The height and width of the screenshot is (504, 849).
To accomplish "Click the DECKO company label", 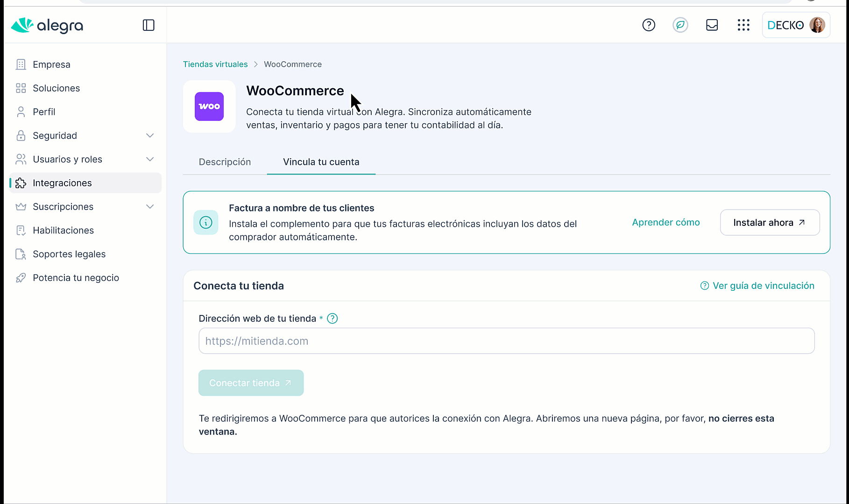I will 785,25.
